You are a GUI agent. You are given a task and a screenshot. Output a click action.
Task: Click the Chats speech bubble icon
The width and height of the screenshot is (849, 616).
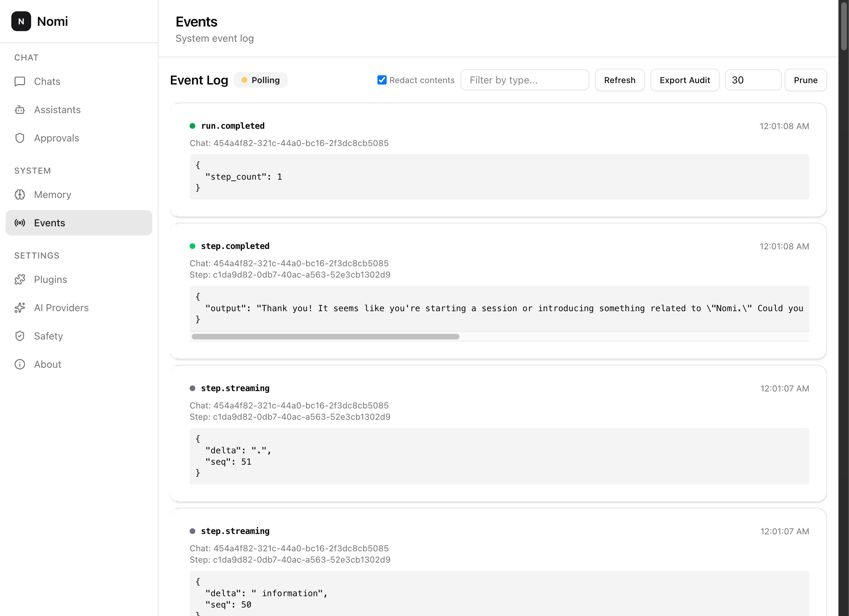point(20,82)
